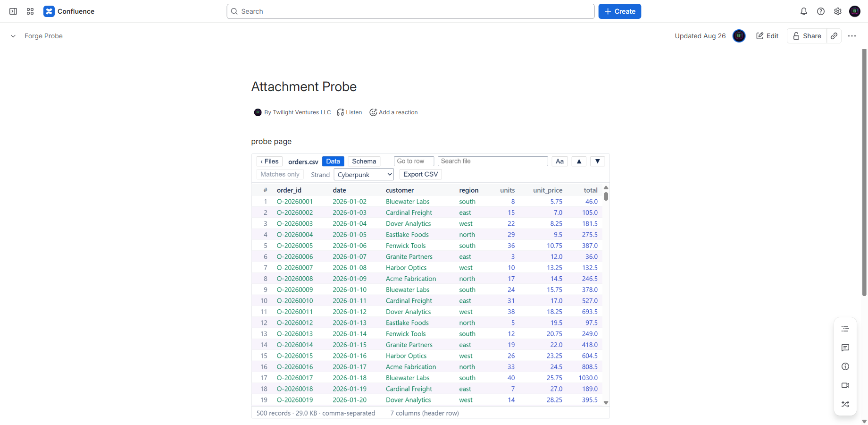Open the page info icon

coord(845,366)
